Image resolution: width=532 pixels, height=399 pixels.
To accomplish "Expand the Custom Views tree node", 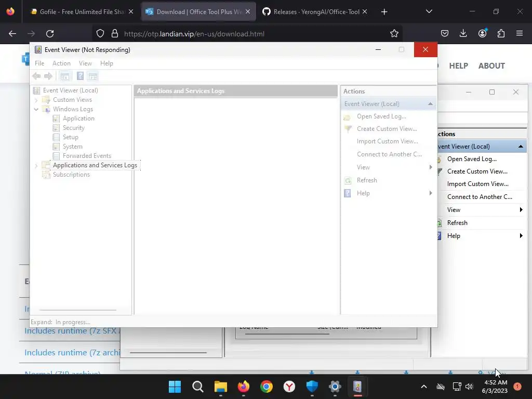I will point(36,100).
